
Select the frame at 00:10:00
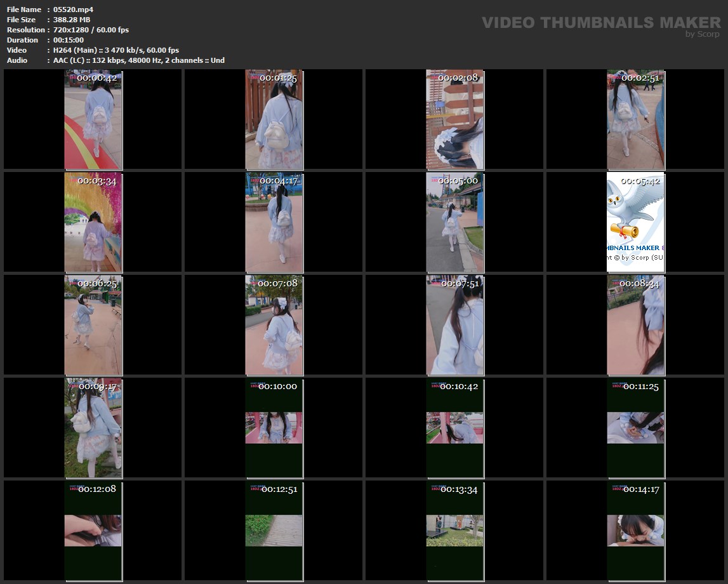[x=274, y=428]
